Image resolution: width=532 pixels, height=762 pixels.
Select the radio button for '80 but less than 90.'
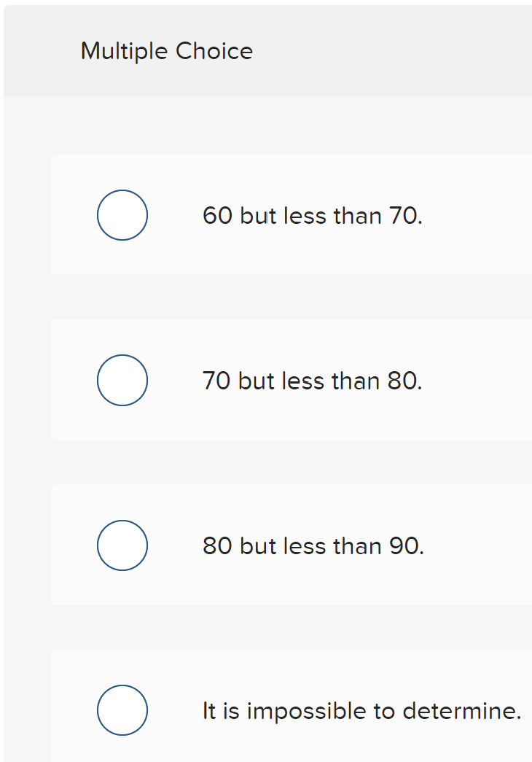coord(122,545)
